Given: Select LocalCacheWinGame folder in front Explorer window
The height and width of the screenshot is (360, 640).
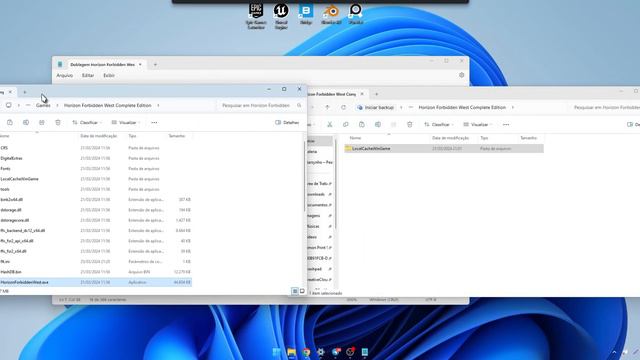Looking at the screenshot, I should click(96, 179).
